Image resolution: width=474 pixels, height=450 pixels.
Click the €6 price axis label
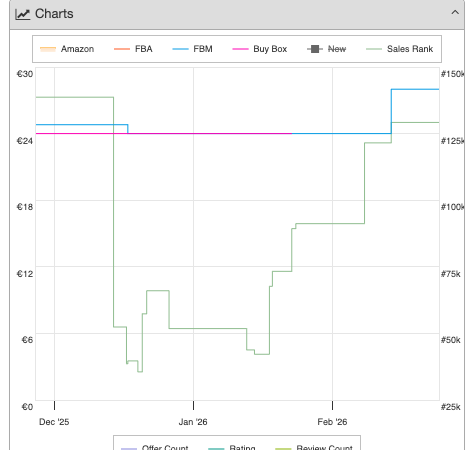(27, 340)
